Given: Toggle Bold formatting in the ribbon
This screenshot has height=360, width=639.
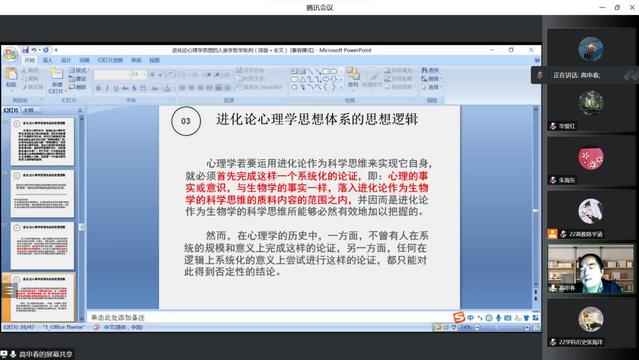Looking at the screenshot, I should [x=98, y=88].
